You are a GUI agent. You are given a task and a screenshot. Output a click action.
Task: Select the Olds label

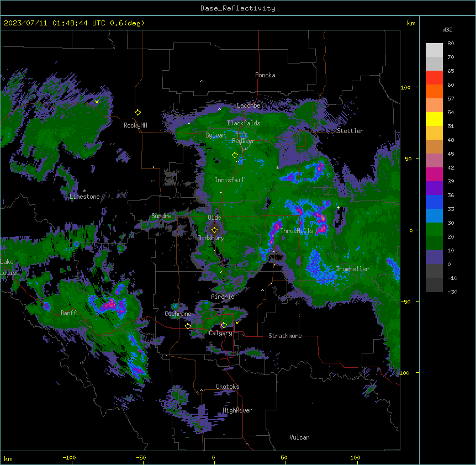point(214,218)
